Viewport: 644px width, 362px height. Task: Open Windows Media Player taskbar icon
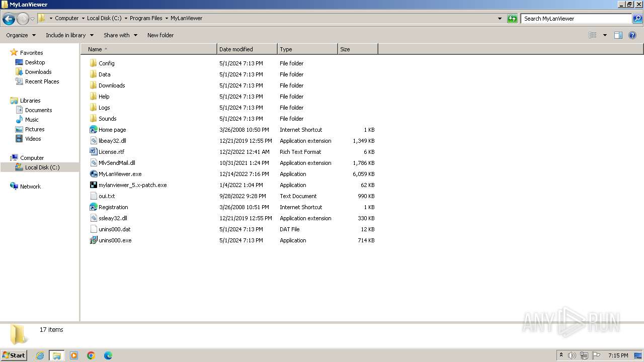click(74, 355)
